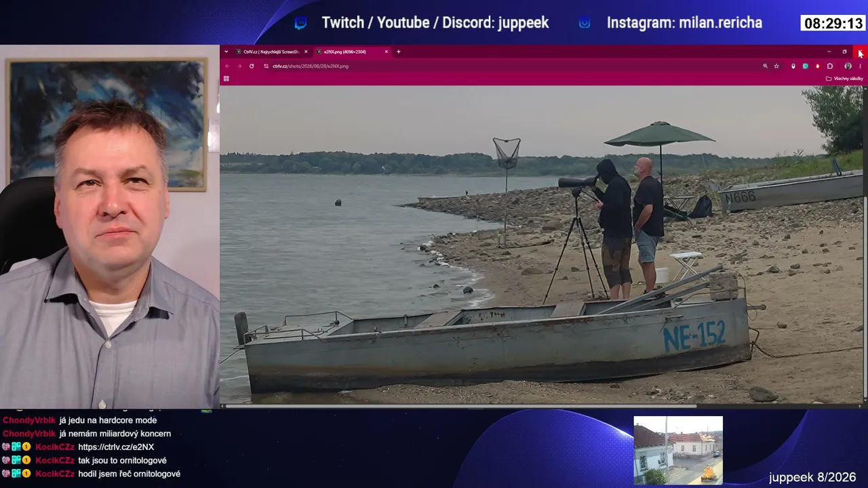
Task: Reload the e2NX.png page
Action: pyautogui.click(x=252, y=66)
